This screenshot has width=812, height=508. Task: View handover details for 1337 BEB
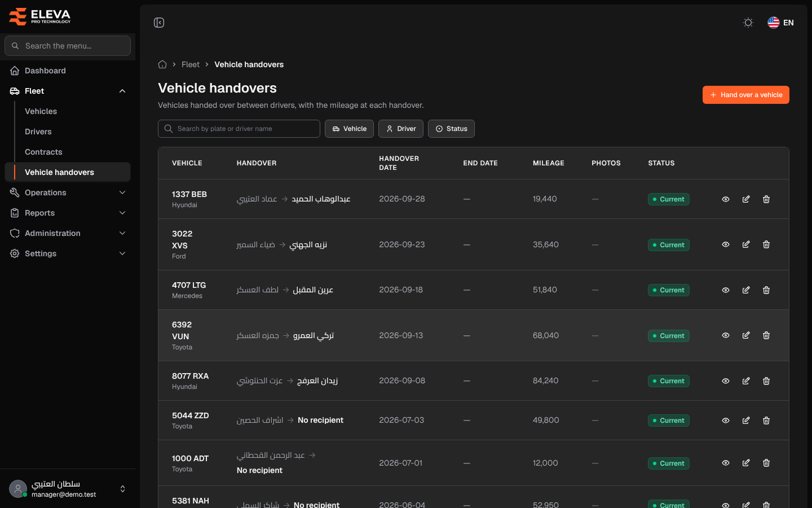pyautogui.click(x=726, y=199)
